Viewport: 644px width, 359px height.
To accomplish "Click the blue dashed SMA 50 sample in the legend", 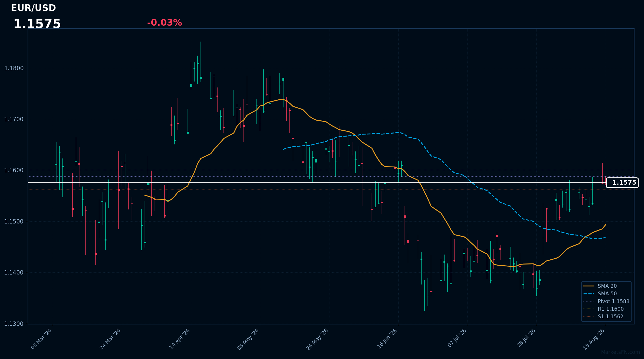I will click(589, 294).
